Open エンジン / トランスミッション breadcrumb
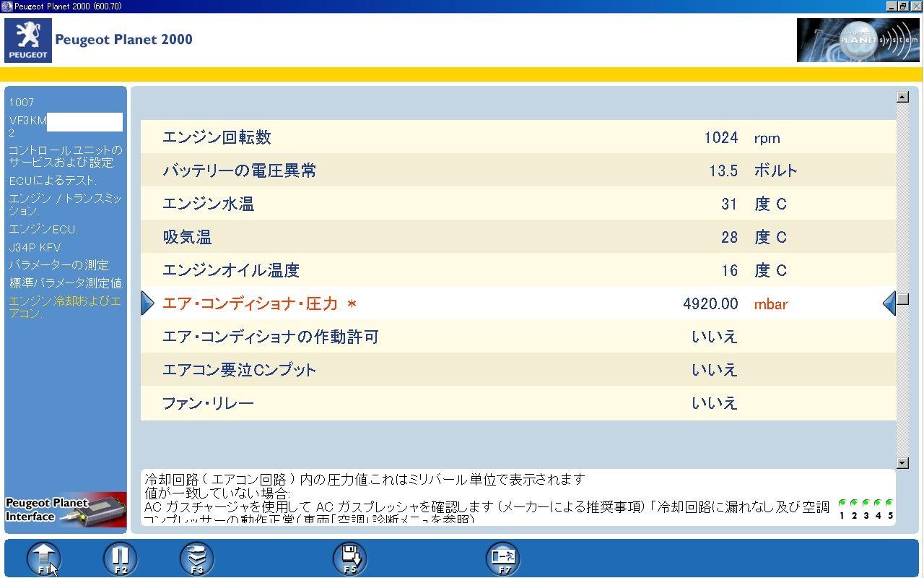Screen dimensions: 924x578 click(66, 204)
